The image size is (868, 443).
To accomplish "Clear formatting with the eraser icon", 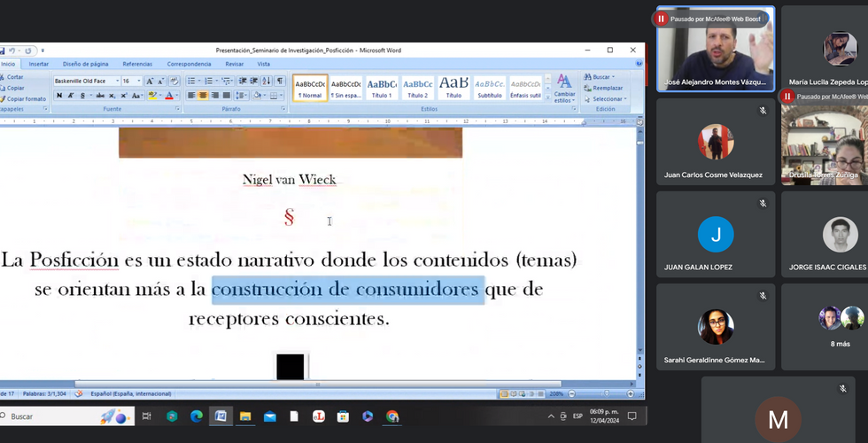I will coord(174,81).
